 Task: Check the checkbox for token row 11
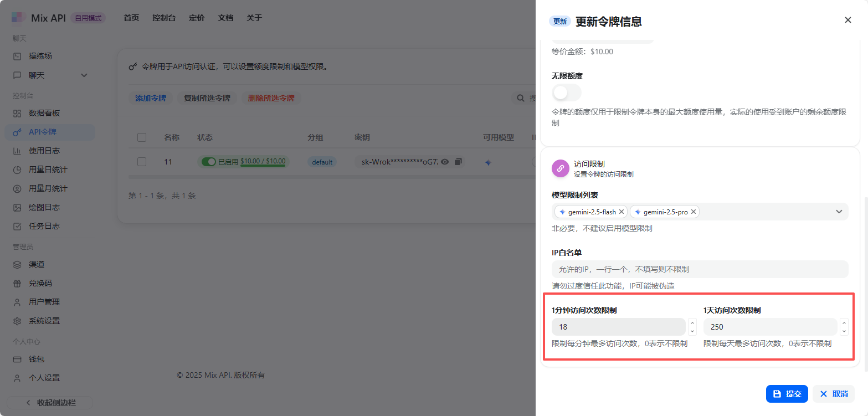pyautogui.click(x=142, y=162)
